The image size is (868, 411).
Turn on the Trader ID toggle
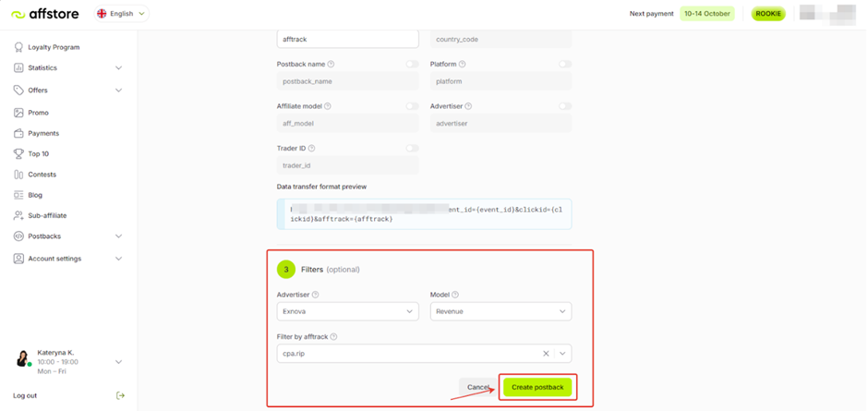point(412,149)
